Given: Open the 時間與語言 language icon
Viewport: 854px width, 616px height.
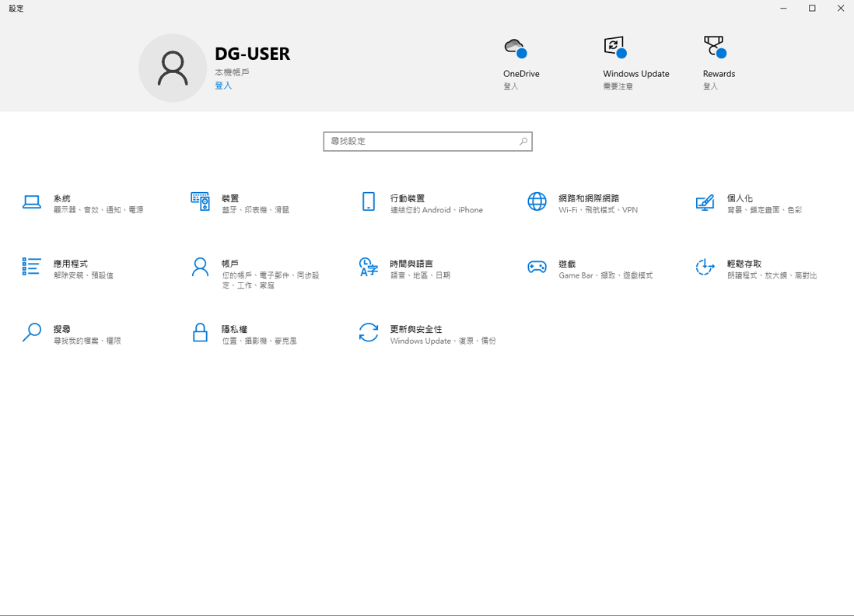Looking at the screenshot, I should [369, 267].
